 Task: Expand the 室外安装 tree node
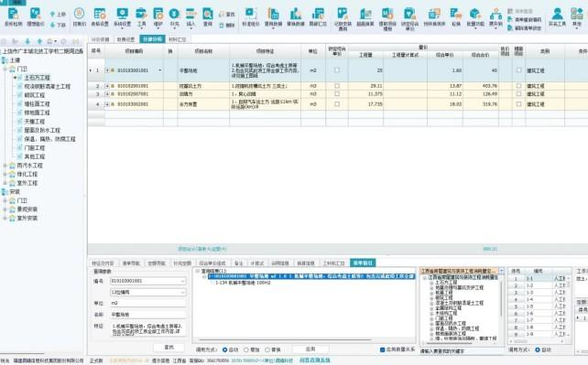tap(5, 218)
